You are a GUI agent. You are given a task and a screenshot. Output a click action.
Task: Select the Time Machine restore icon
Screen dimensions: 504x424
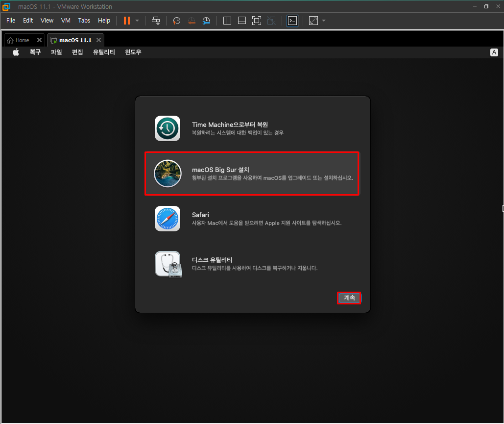(168, 128)
